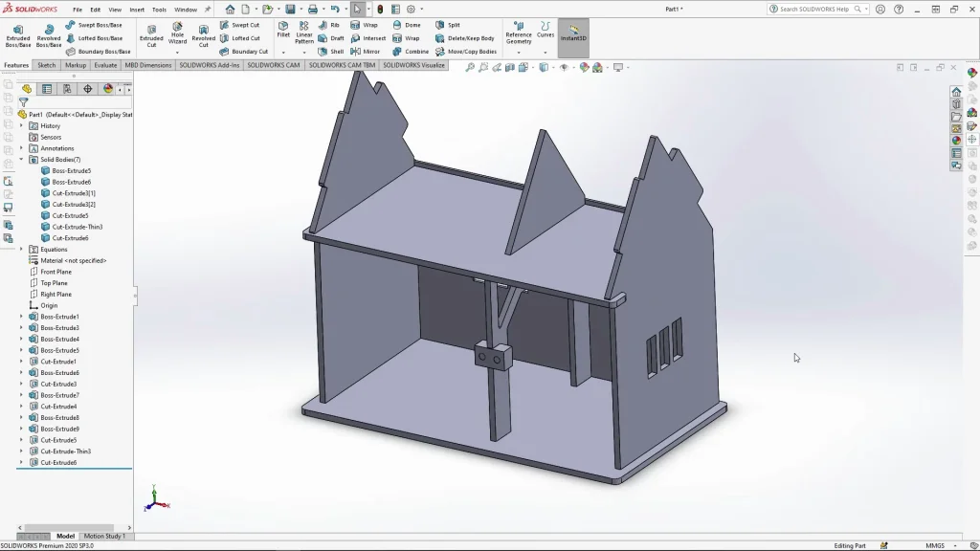Click the Mirror feature tool
Viewport: 980px width, 551px height.
[x=365, y=52]
